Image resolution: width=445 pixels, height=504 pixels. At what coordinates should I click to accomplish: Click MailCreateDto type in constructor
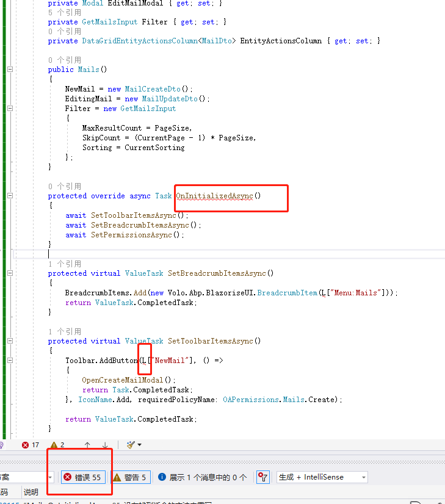153,89
